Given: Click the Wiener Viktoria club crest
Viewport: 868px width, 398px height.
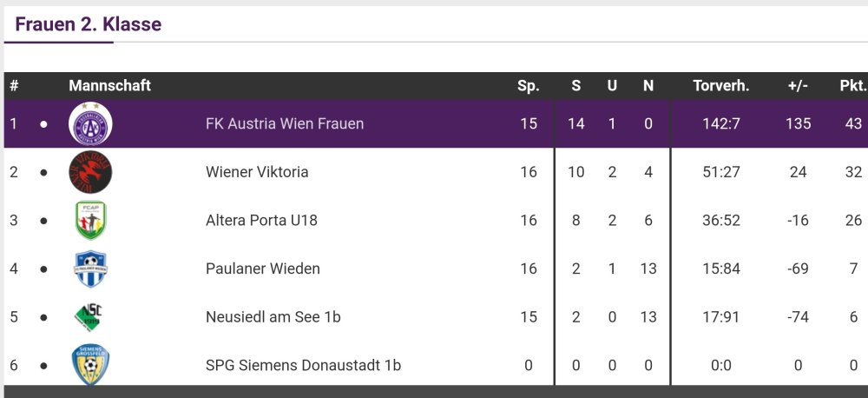Looking at the screenshot, I should [90, 172].
